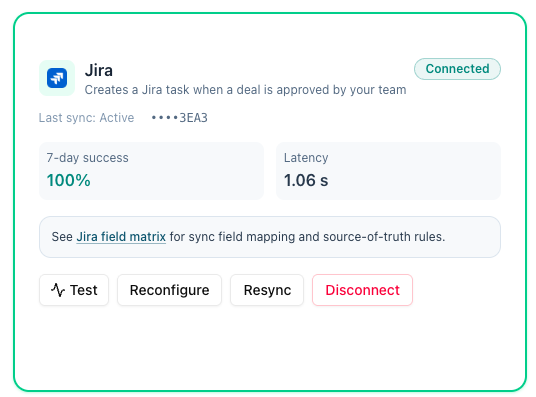Click the Latency label

306,158
